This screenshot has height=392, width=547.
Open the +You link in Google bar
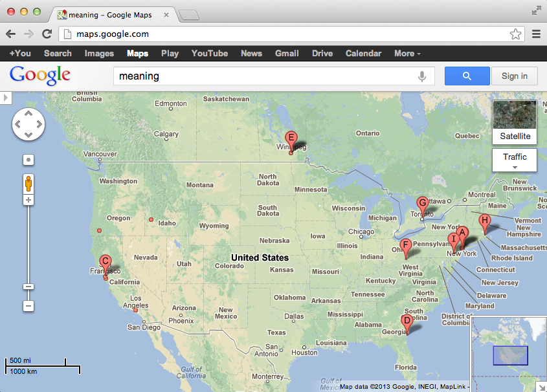pyautogui.click(x=20, y=53)
